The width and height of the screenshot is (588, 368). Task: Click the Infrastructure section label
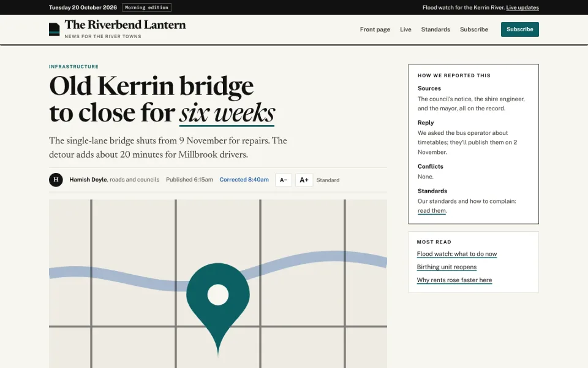pyautogui.click(x=74, y=66)
